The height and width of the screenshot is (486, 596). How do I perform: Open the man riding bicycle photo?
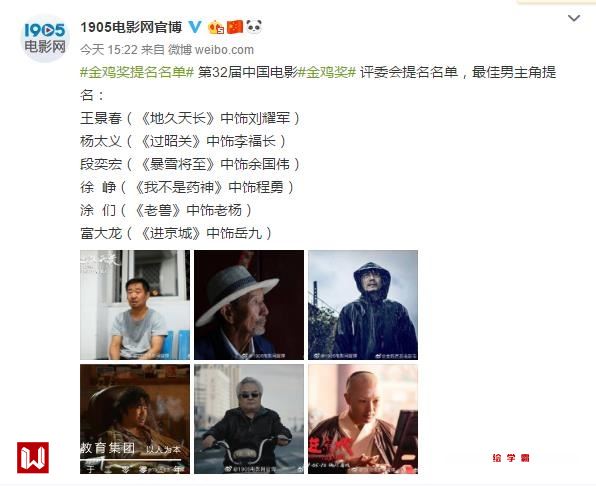tap(249, 419)
